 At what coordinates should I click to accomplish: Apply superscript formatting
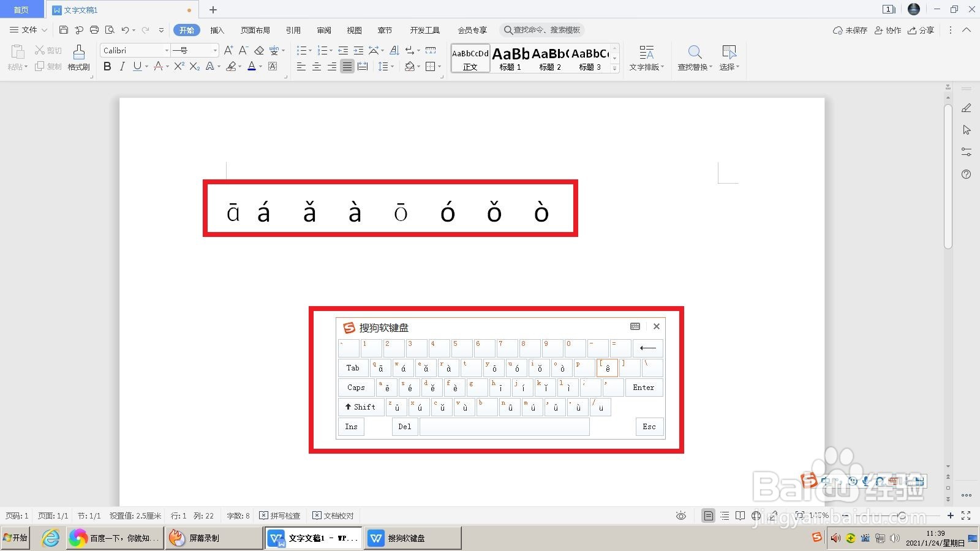click(x=179, y=66)
